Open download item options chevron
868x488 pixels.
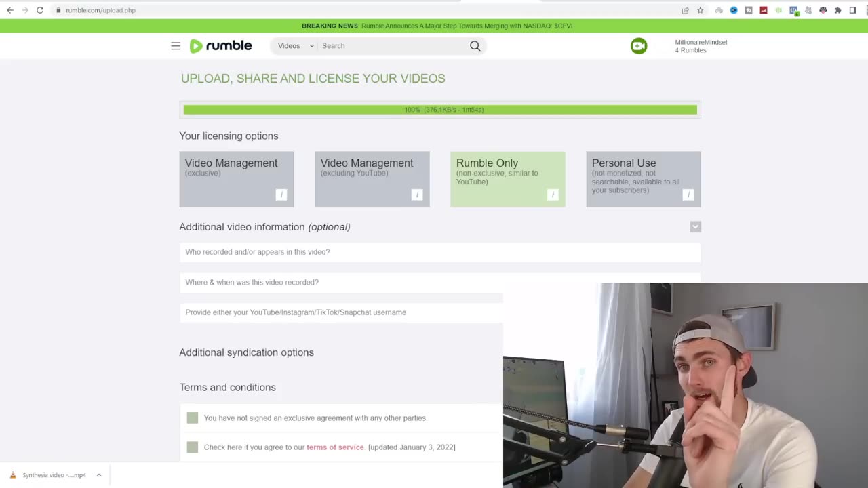pyautogui.click(x=99, y=475)
